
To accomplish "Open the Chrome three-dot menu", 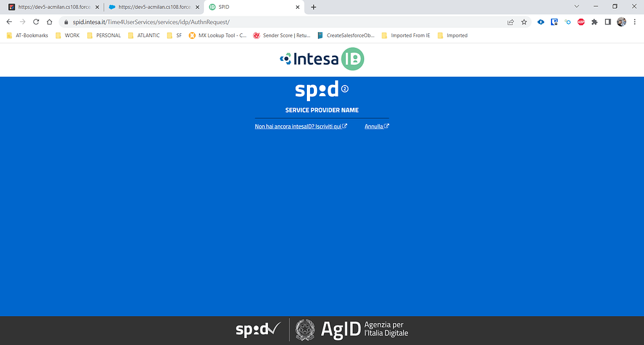I will tap(635, 22).
